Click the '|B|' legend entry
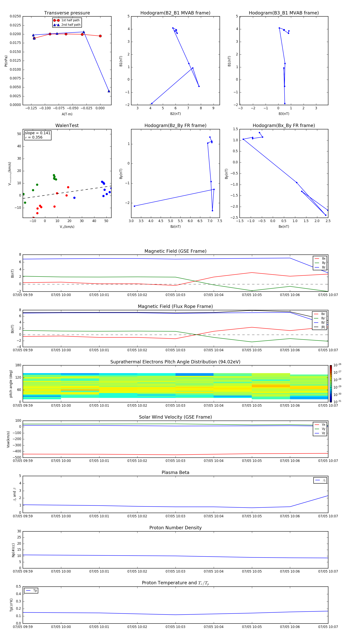The height and width of the screenshot is (644, 351). (320, 327)
